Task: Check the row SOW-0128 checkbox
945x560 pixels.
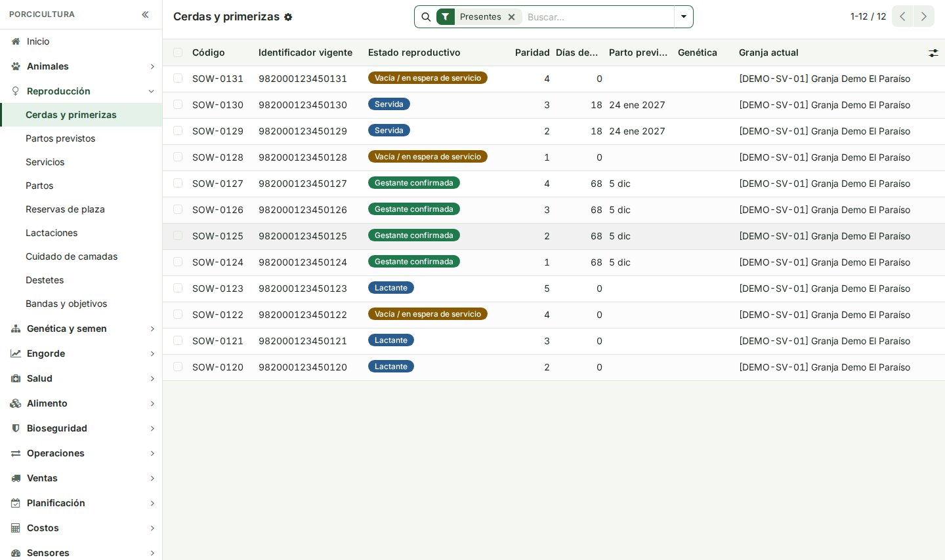Action: click(178, 157)
